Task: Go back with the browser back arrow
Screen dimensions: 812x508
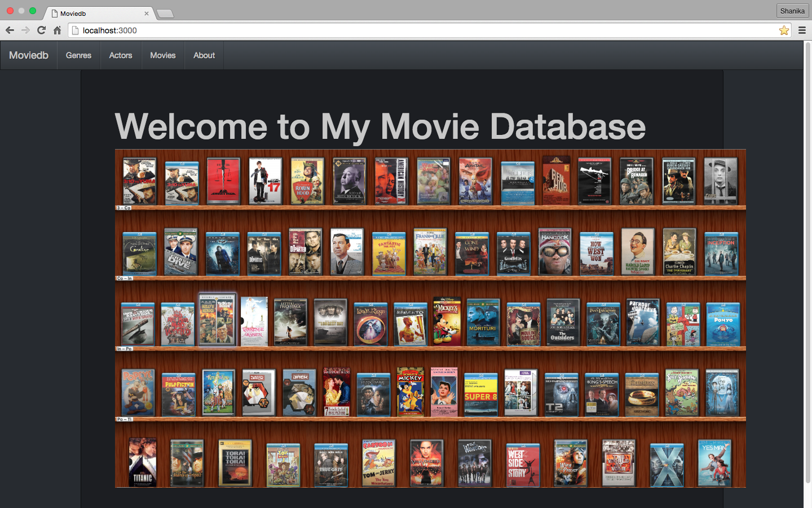Action: pos(10,30)
